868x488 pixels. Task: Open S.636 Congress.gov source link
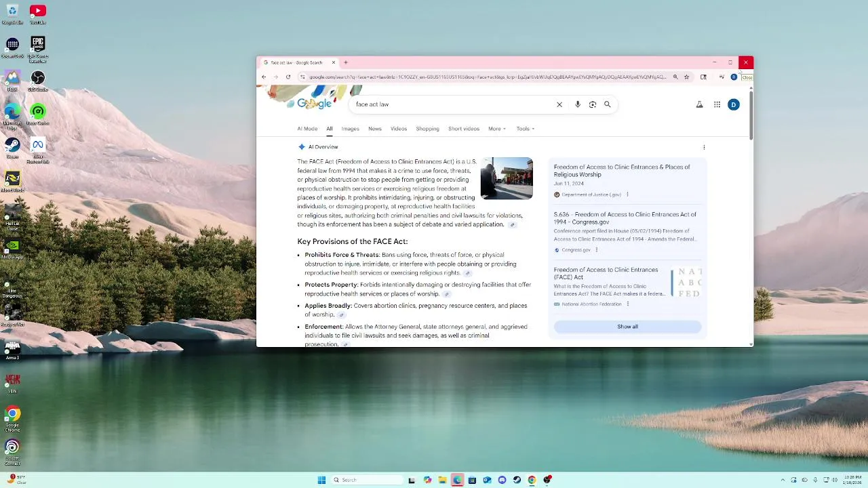[625, 218]
